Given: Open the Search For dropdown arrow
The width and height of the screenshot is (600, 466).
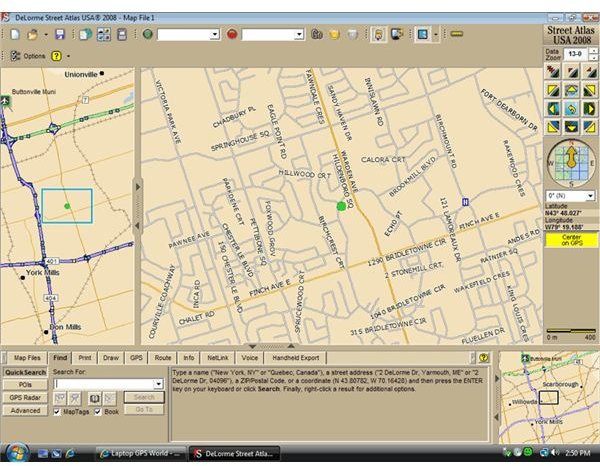Looking at the screenshot, I should [x=158, y=384].
